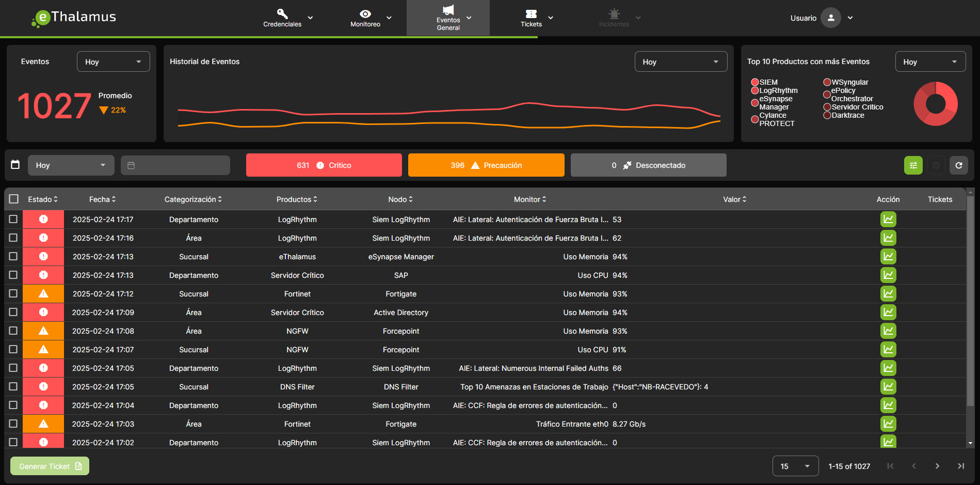Check the 2025-02-24 17:16 event row
The height and width of the screenshot is (485, 980).
(13, 238)
